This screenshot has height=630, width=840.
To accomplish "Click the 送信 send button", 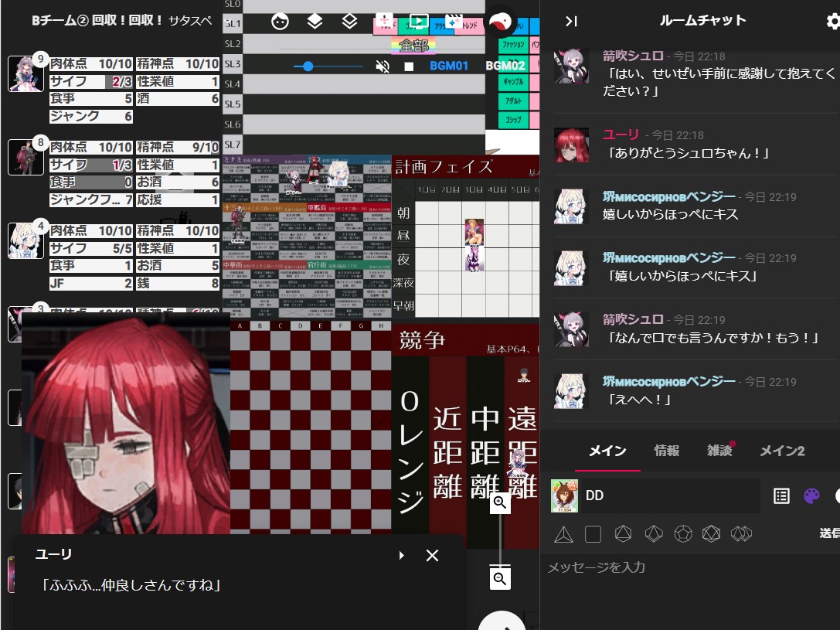I will coord(829,533).
